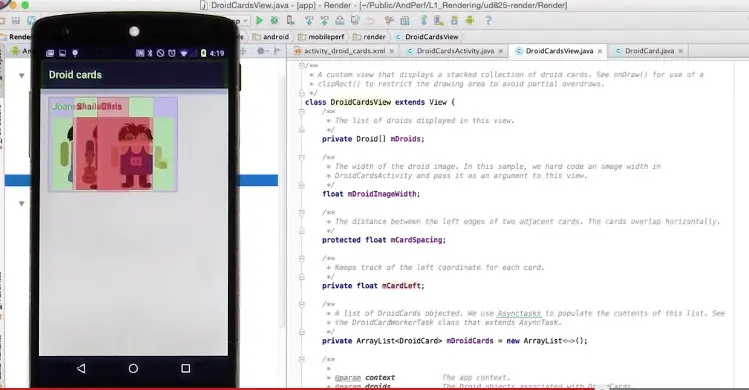The height and width of the screenshot is (390, 749).
Task: Tap the phone's home circle button
Action: [x=133, y=368]
